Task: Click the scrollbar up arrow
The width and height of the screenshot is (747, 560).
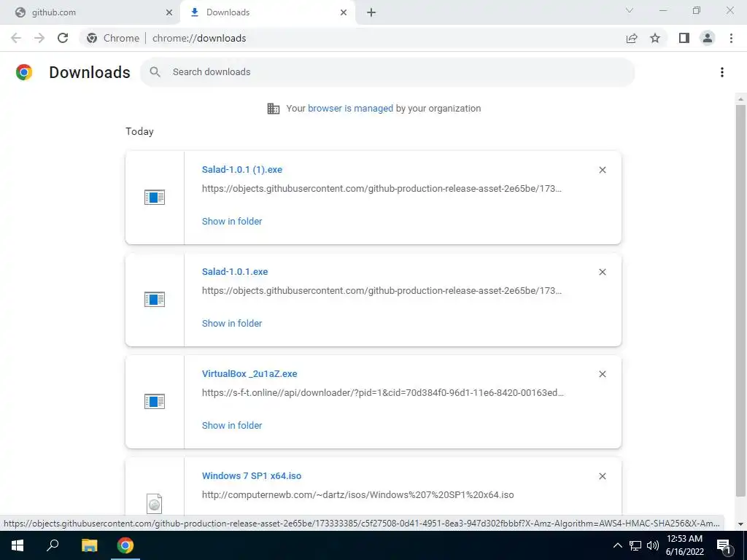Action: click(x=740, y=98)
